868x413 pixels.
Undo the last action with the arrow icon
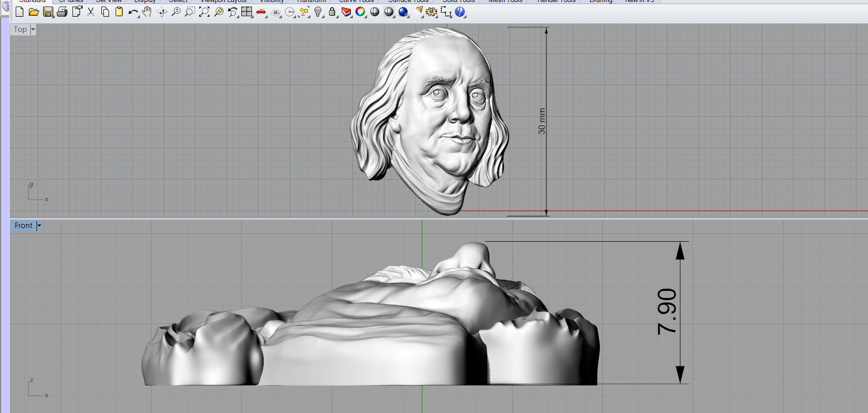coord(133,12)
